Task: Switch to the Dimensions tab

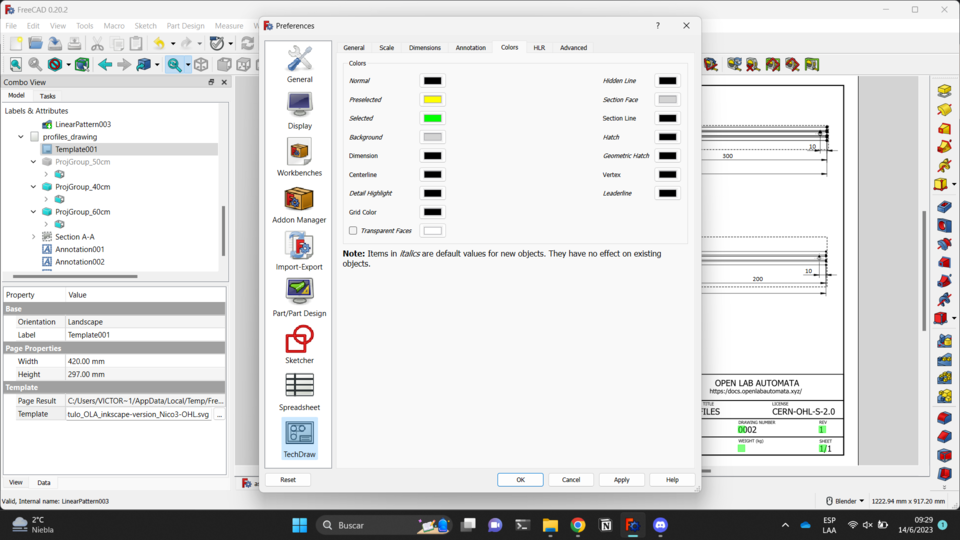Action: pos(424,48)
